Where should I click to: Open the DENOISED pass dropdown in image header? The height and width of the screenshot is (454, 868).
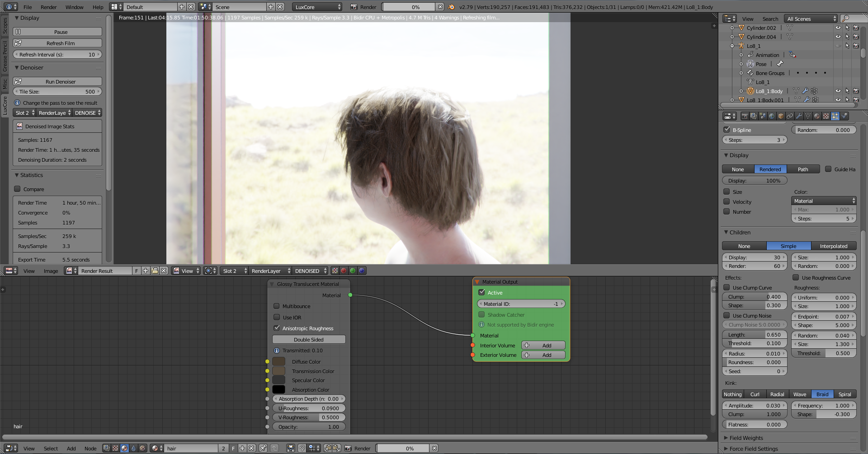tap(310, 271)
